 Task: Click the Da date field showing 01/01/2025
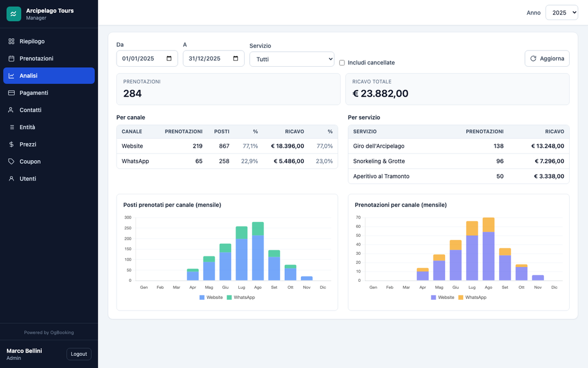point(147,59)
